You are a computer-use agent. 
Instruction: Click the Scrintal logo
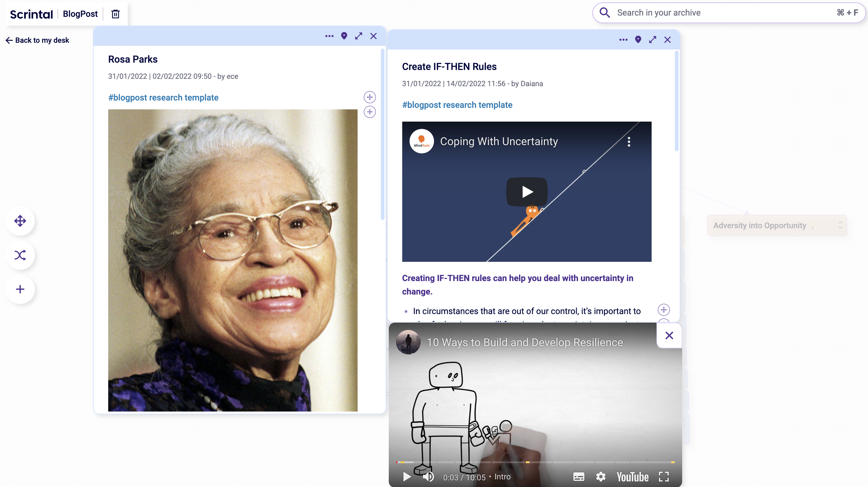(31, 14)
